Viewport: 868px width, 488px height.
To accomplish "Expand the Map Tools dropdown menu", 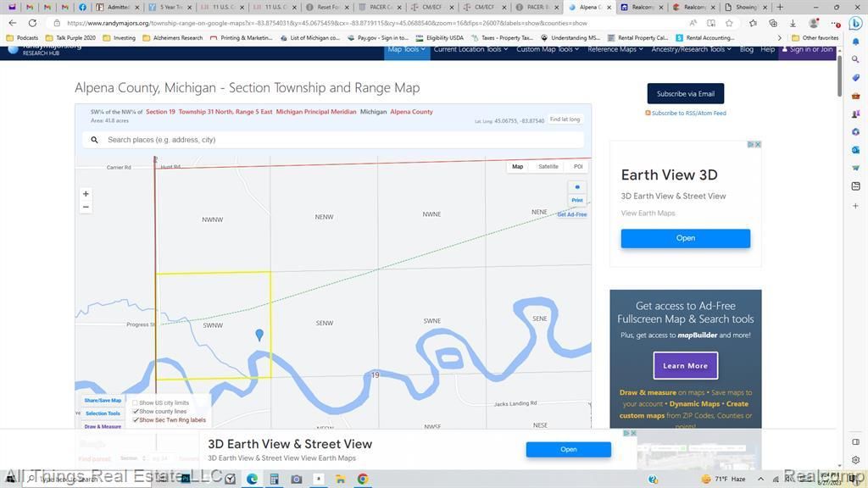I will [x=406, y=49].
